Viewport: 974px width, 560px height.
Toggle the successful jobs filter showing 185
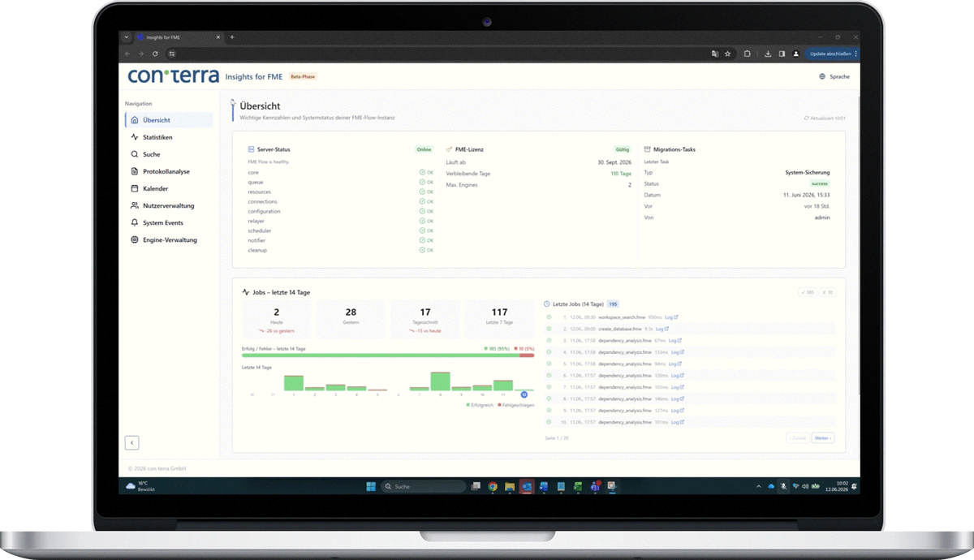coord(807,292)
